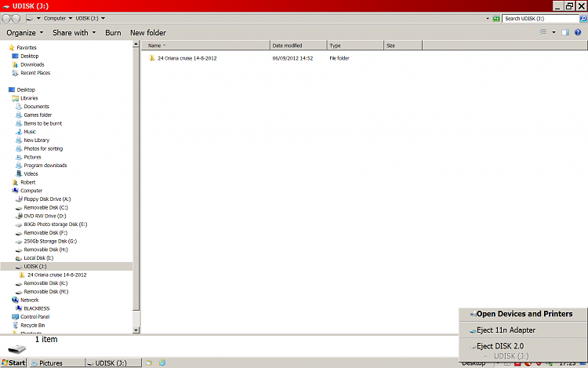Select UDISK (J:) in navigation tree
588x368 pixels.
35,266
